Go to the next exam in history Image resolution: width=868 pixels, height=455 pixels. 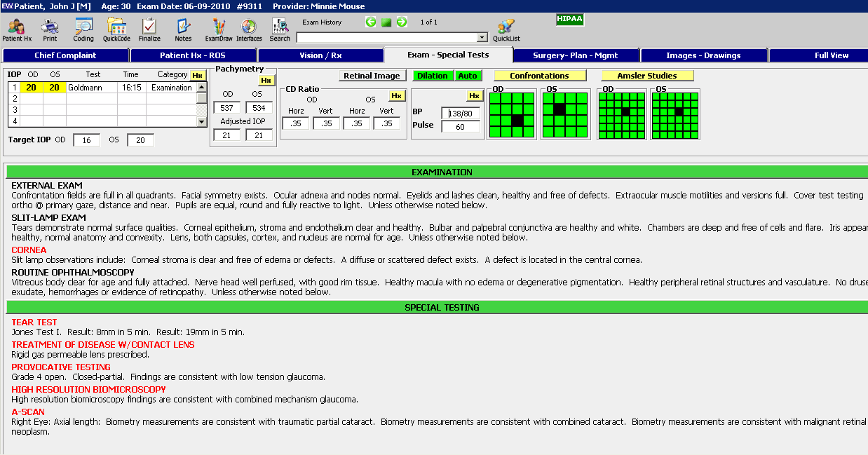tap(402, 22)
